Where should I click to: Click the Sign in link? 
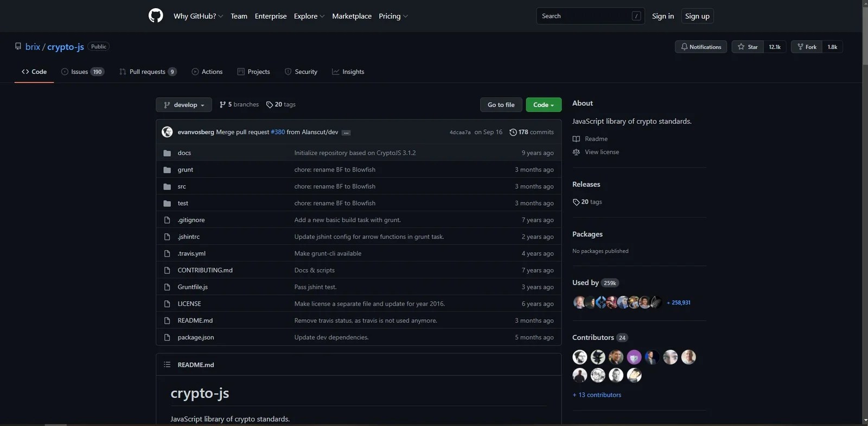[x=663, y=16]
